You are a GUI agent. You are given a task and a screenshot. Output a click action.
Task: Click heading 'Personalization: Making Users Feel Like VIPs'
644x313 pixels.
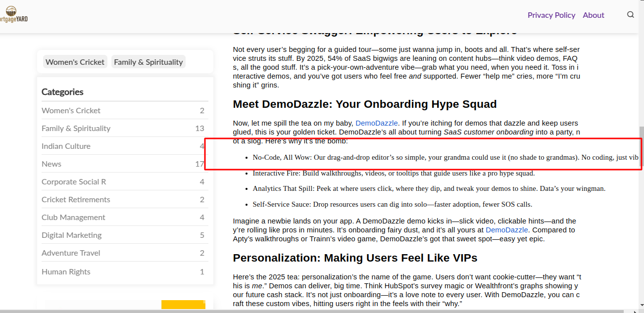pos(355,258)
